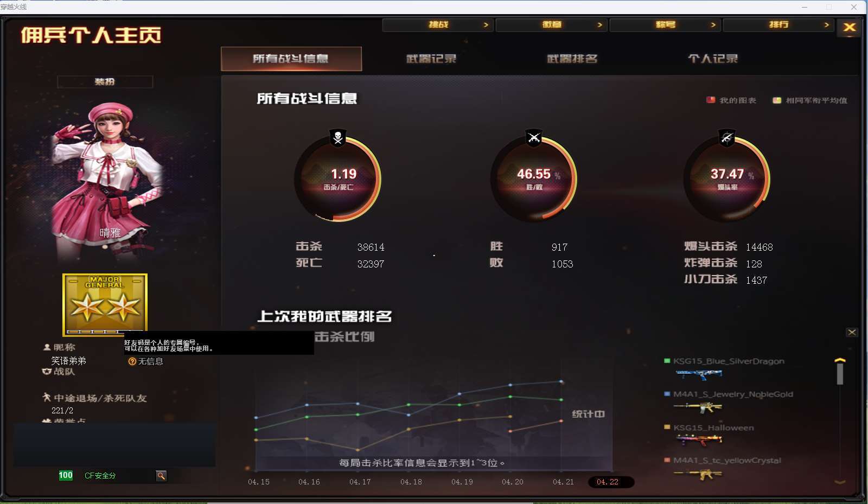Click the 相同军衔平均值 yellow legend swatch
This screenshot has width=868, height=504.
[x=777, y=100]
